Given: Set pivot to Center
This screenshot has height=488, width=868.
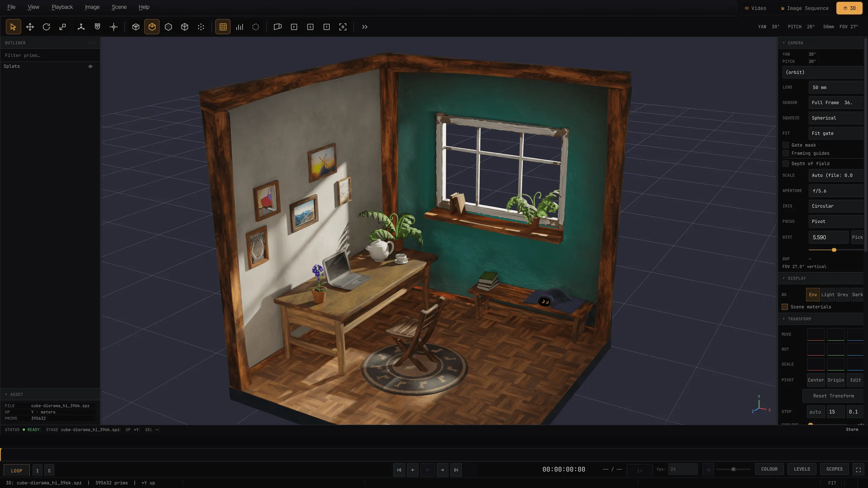Looking at the screenshot, I should pyautogui.click(x=816, y=380).
